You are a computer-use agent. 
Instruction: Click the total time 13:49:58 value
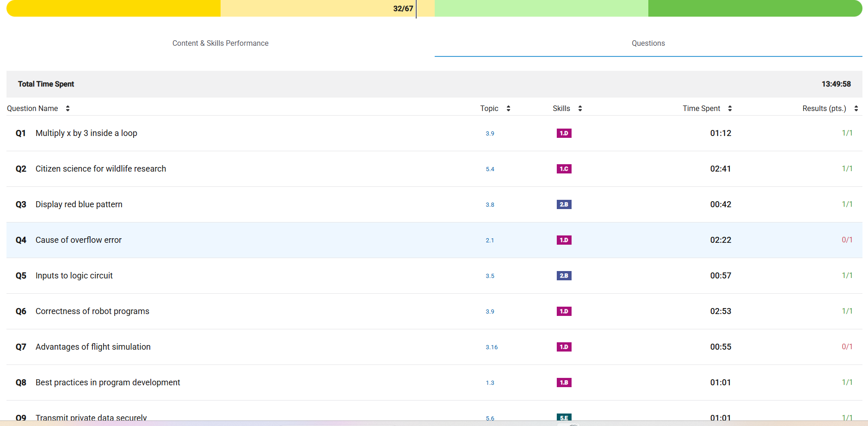coord(836,84)
